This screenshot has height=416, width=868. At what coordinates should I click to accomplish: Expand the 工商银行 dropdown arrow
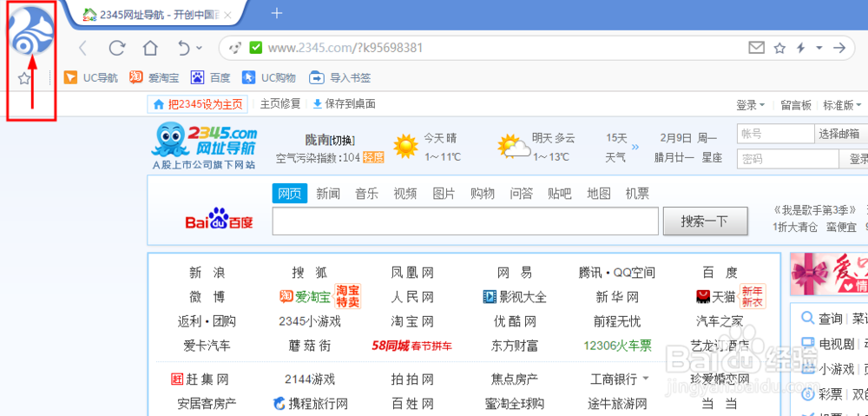point(646,380)
